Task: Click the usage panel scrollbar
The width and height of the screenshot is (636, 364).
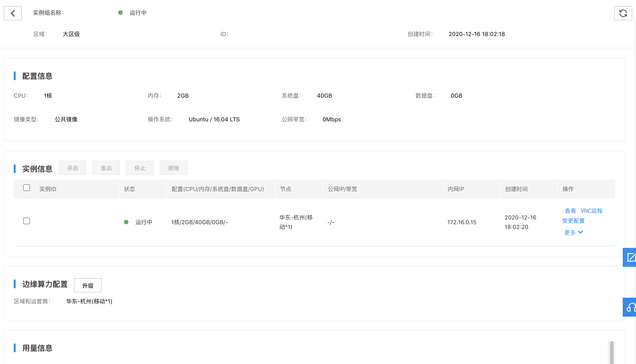Action: pos(612,352)
